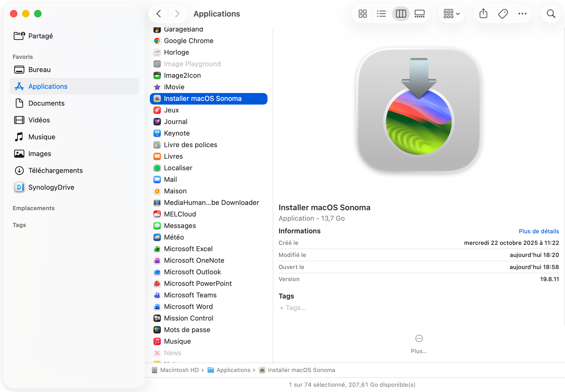The width and height of the screenshot is (565, 392).
Task: Click the search magnifier icon
Action: pos(551,14)
